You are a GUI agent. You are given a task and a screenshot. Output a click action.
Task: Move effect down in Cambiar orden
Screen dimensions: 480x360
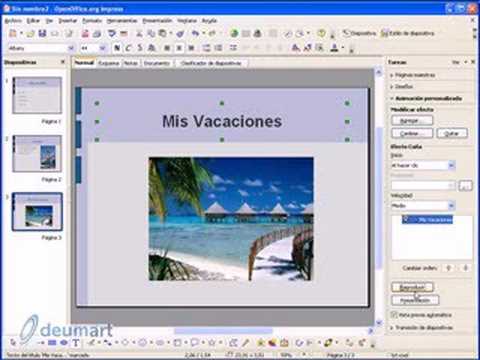(x=466, y=268)
